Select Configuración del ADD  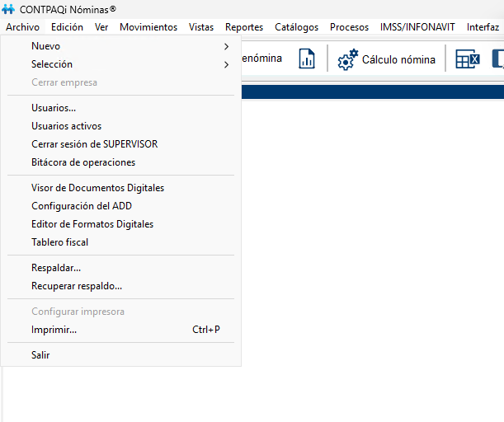coord(121,206)
